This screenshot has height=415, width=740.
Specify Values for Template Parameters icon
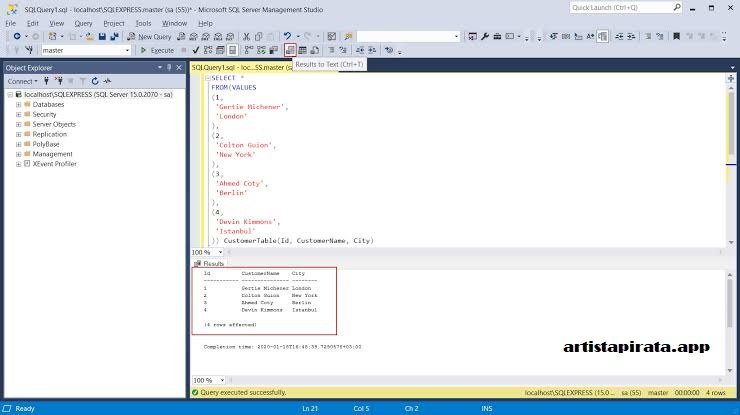click(389, 50)
